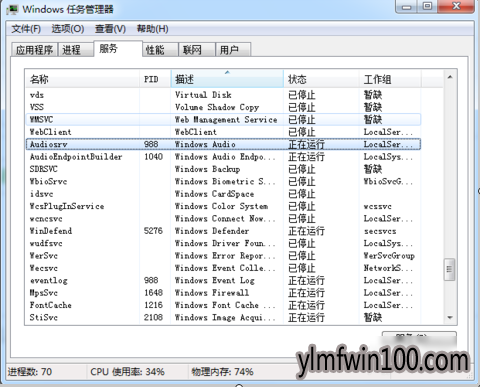Open the 文件(F) menu
The width and height of the screenshot is (480, 387).
click(26, 29)
